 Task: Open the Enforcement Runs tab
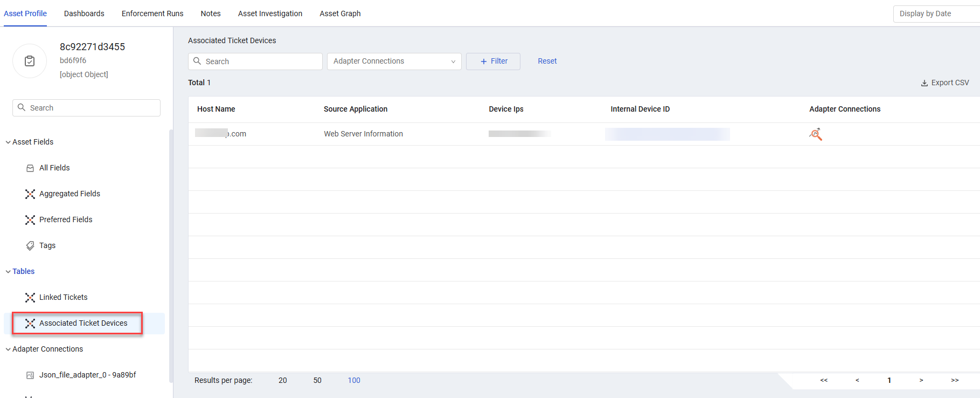[x=152, y=13]
